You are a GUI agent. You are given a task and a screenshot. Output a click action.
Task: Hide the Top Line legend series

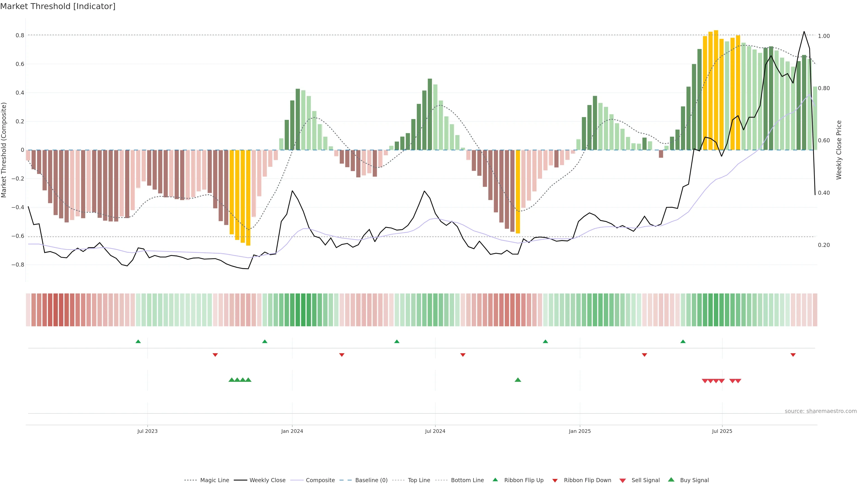click(419, 480)
